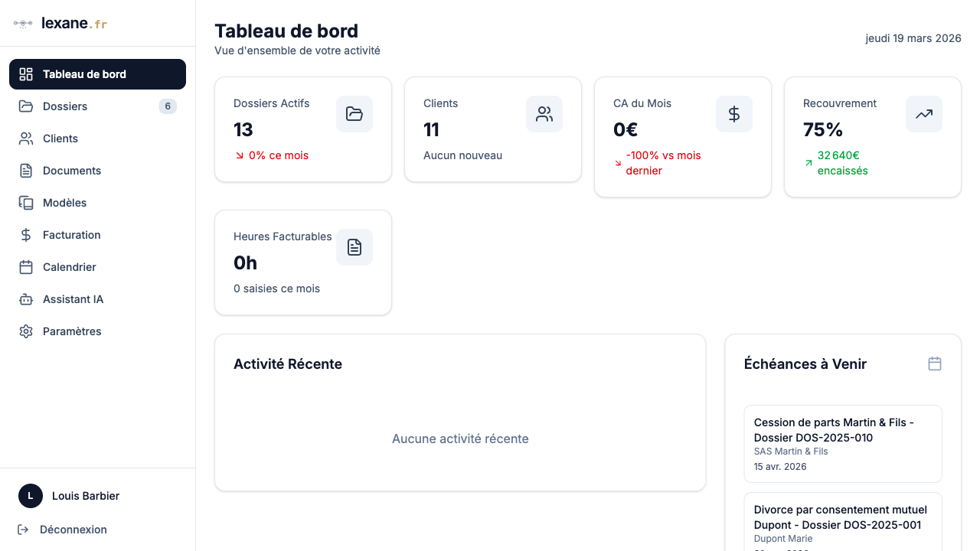The width and height of the screenshot is (980, 551).
Task: Switch to the Calendrier section
Action: coord(70,266)
